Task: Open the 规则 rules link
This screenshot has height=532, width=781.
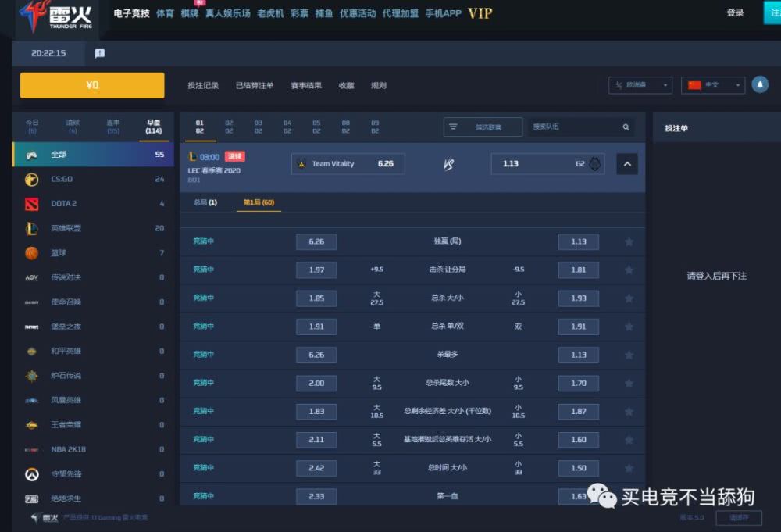Action: pyautogui.click(x=379, y=86)
